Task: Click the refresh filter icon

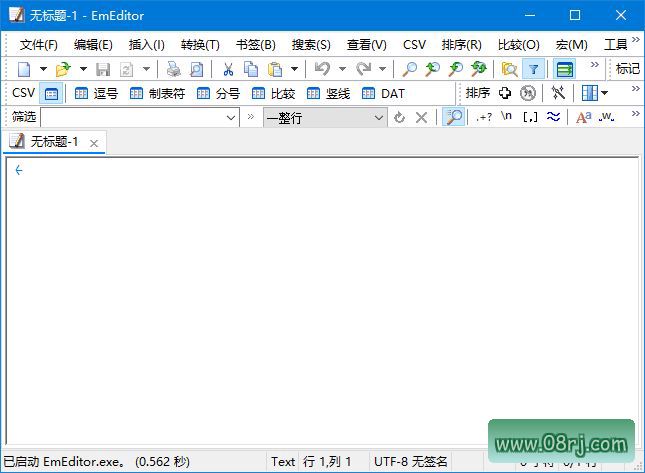Action: 399,118
